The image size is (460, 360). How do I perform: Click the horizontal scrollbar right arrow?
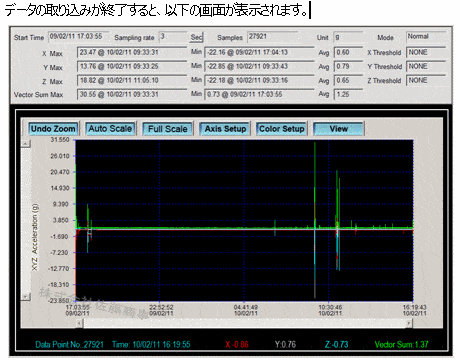(409, 323)
